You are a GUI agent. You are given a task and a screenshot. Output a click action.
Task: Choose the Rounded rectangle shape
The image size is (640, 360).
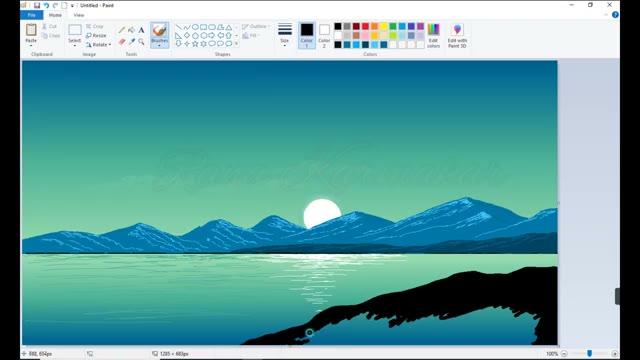[x=212, y=27]
